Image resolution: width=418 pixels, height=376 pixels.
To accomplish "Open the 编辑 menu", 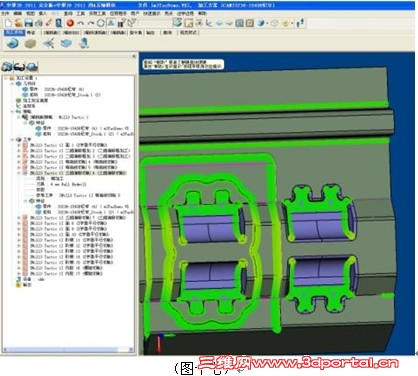I will (x=18, y=13).
